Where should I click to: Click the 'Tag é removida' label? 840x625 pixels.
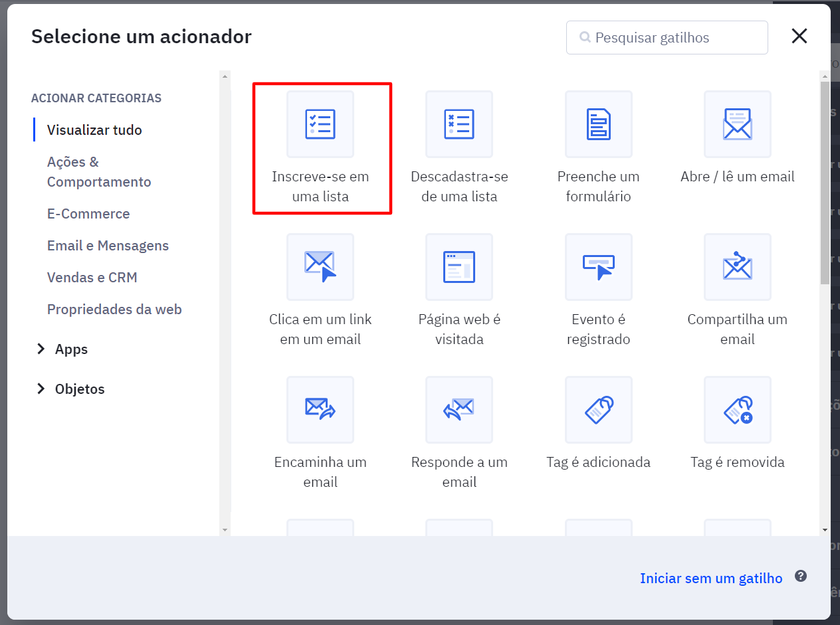738,462
